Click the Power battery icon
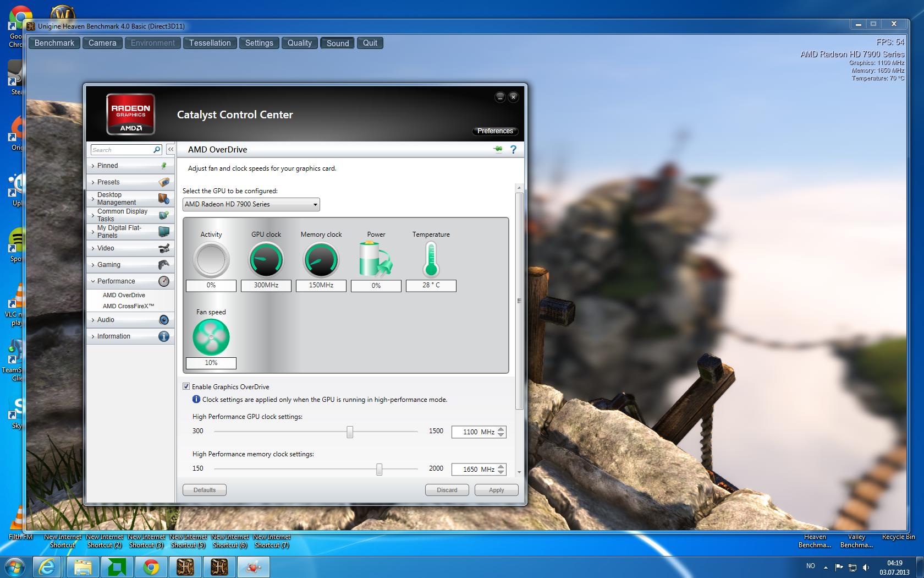Screen dimensions: 924x578 tap(376, 259)
